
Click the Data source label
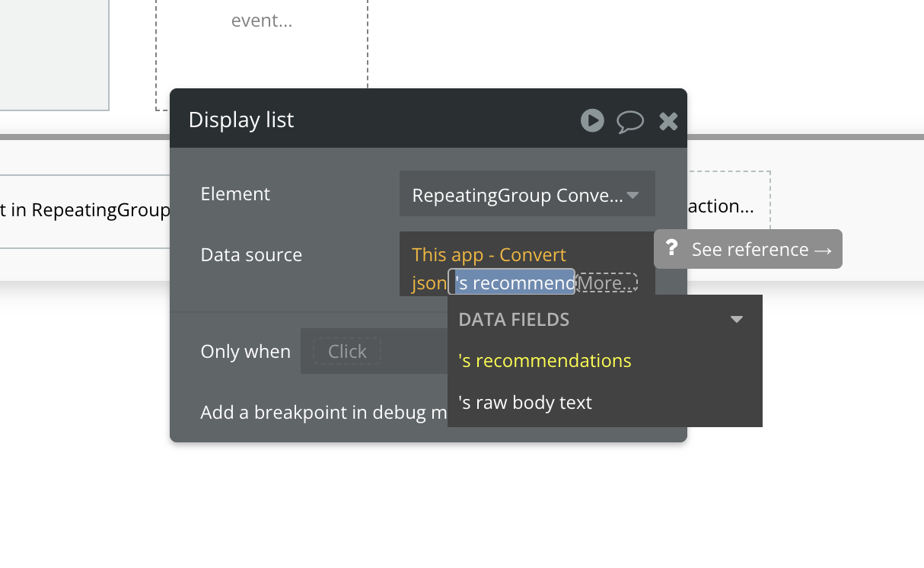point(251,255)
